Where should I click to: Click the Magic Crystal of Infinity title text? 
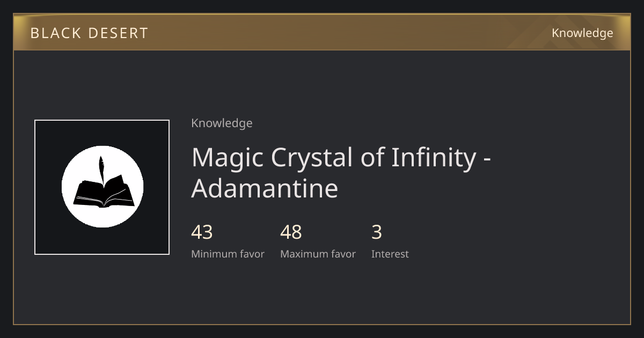click(x=342, y=173)
